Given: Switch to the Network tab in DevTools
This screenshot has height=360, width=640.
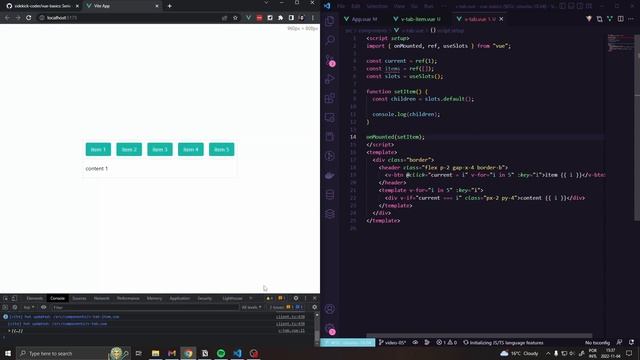Looking at the screenshot, I should tap(101, 298).
